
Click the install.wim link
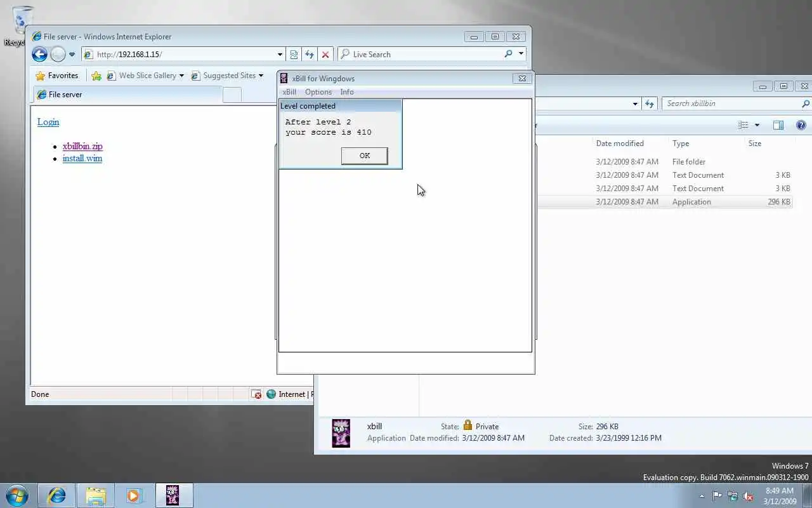[x=82, y=158]
